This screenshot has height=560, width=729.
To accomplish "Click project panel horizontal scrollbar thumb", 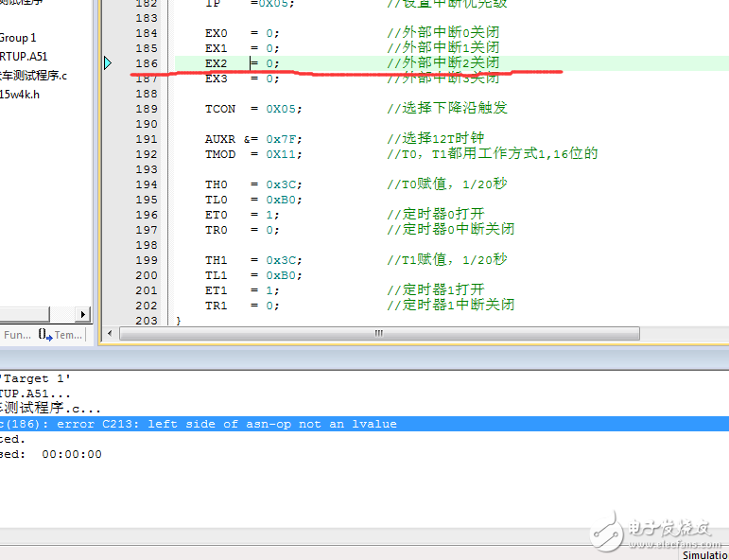I will tap(25, 314).
